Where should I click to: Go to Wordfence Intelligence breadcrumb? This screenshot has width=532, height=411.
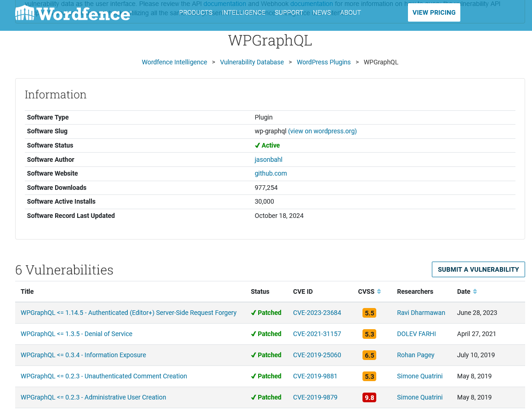tap(175, 62)
